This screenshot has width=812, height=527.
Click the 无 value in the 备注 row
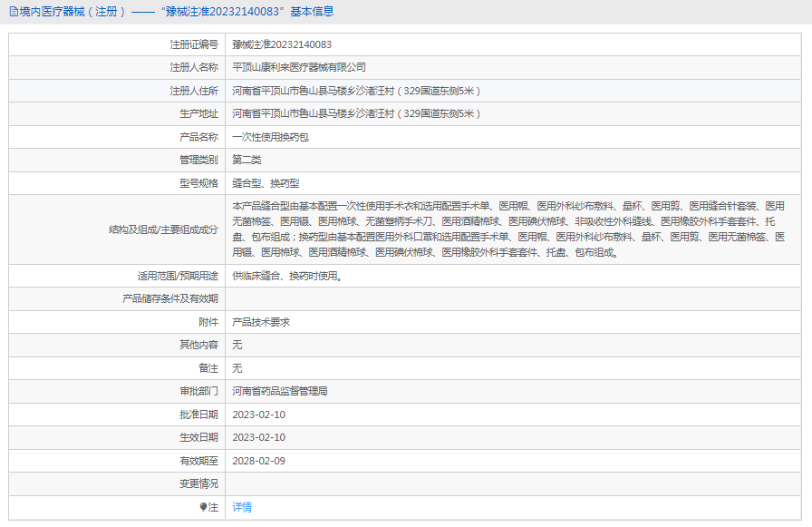point(237,368)
